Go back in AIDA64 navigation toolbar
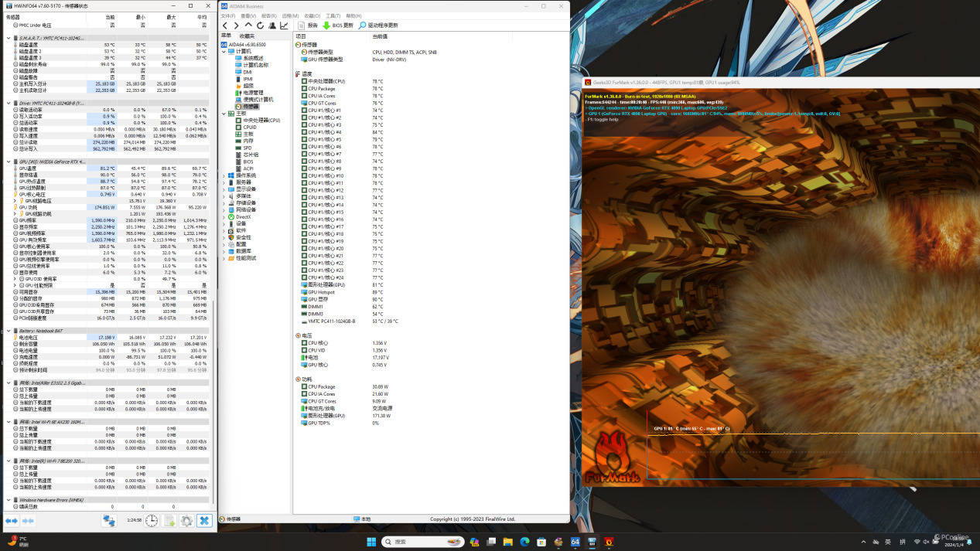 [x=226, y=26]
